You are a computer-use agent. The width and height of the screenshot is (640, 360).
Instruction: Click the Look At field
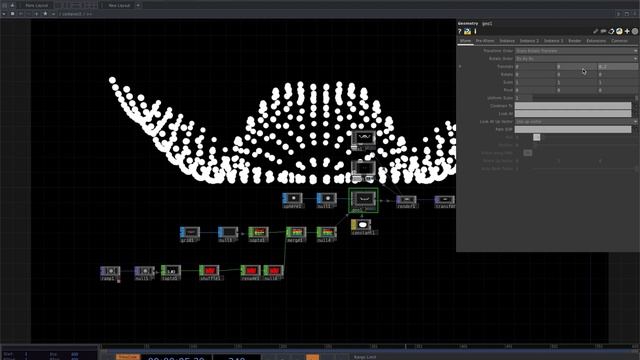pyautogui.click(x=573, y=113)
